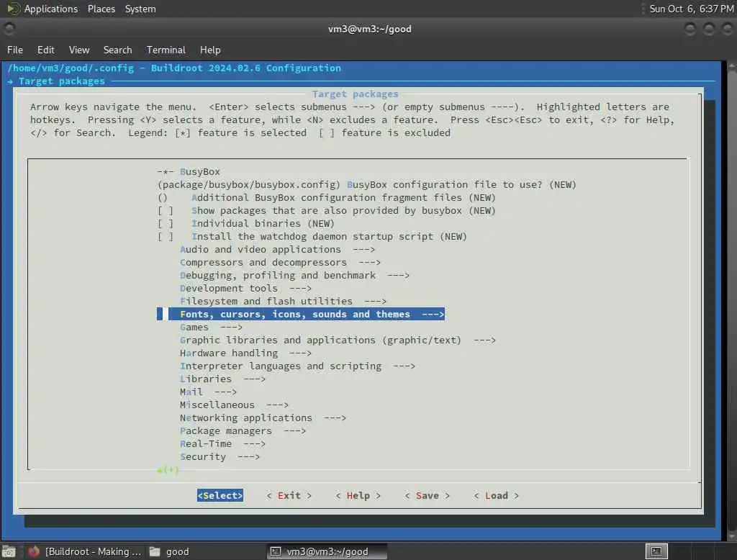The image size is (737, 560).
Task: Expand the Mail submenu
Action: click(208, 392)
